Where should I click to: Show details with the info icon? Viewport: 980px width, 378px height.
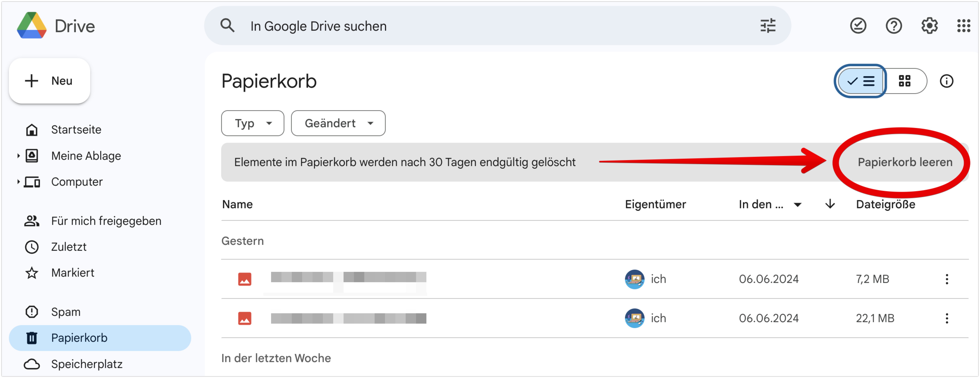946,81
